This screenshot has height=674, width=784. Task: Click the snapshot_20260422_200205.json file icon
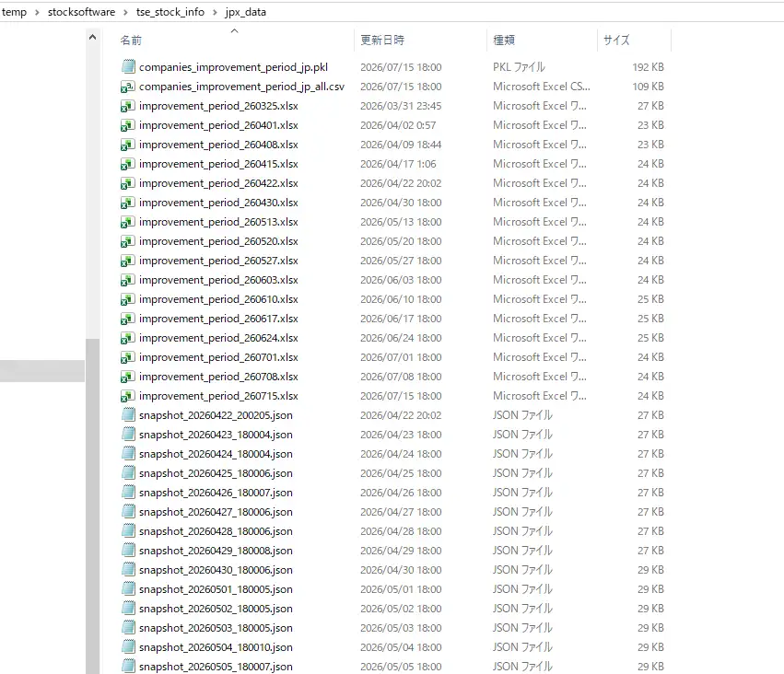point(128,414)
